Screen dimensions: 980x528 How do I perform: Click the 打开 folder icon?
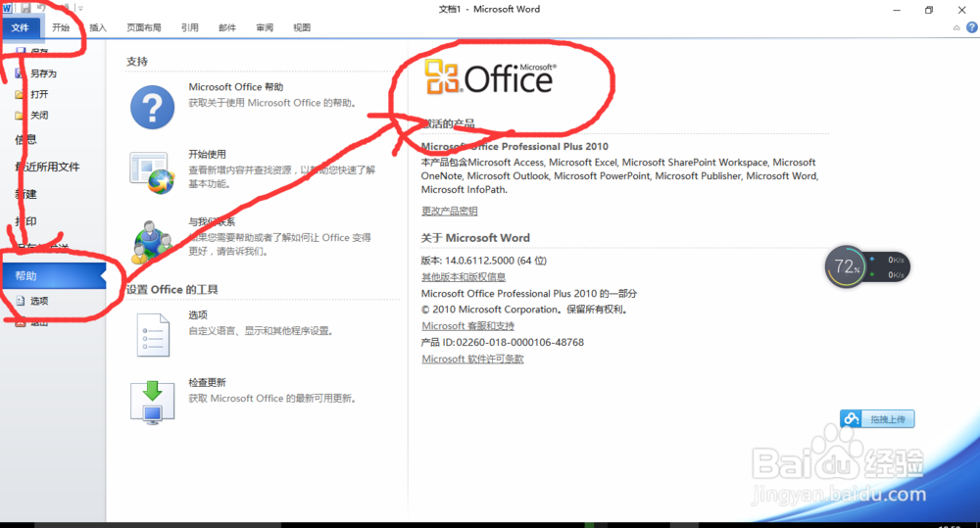tap(21, 94)
